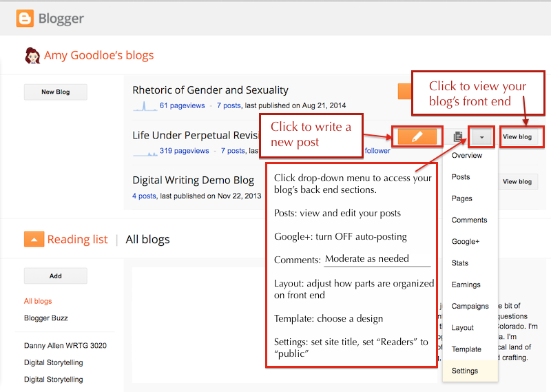Viewport: 551px width, 392px height.
Task: Choose Google+ from the menu
Action: point(466,242)
